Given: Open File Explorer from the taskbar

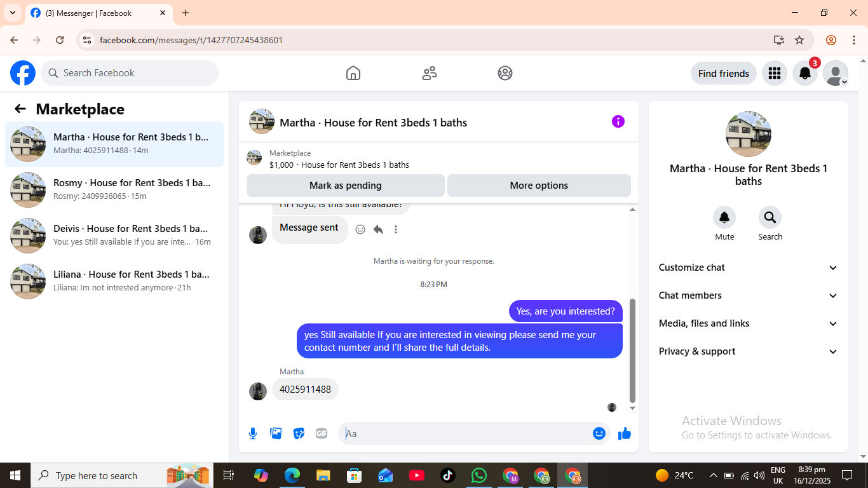Looking at the screenshot, I should (323, 475).
